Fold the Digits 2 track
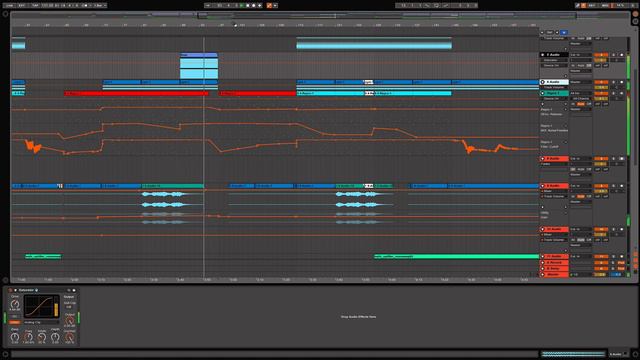 tap(542, 93)
